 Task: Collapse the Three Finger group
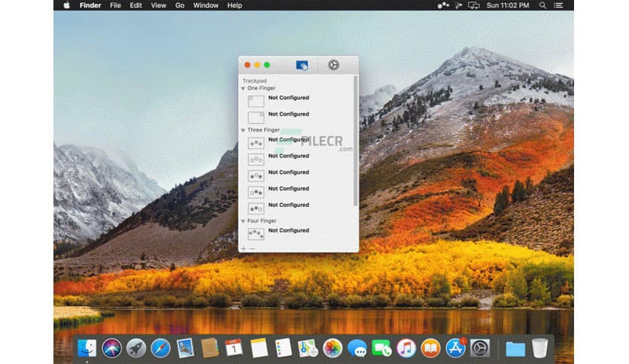point(243,130)
